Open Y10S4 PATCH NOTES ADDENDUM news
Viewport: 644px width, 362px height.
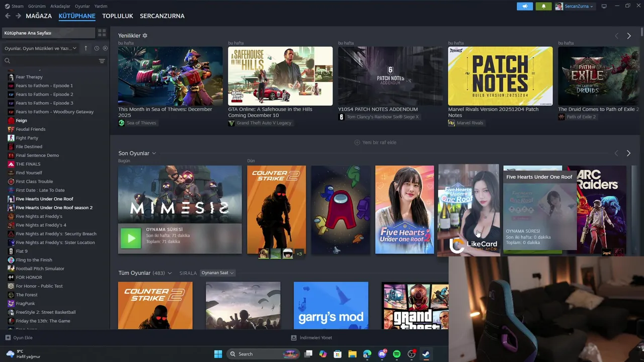390,76
